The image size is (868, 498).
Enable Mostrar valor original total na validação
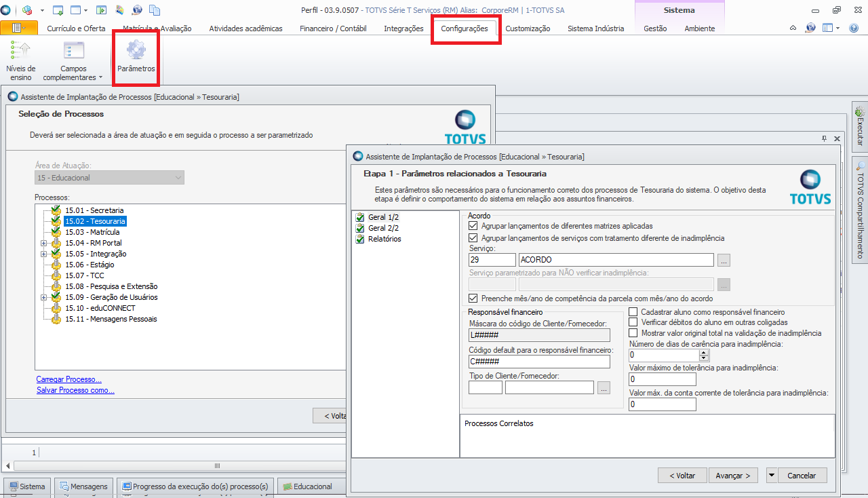[x=633, y=333]
